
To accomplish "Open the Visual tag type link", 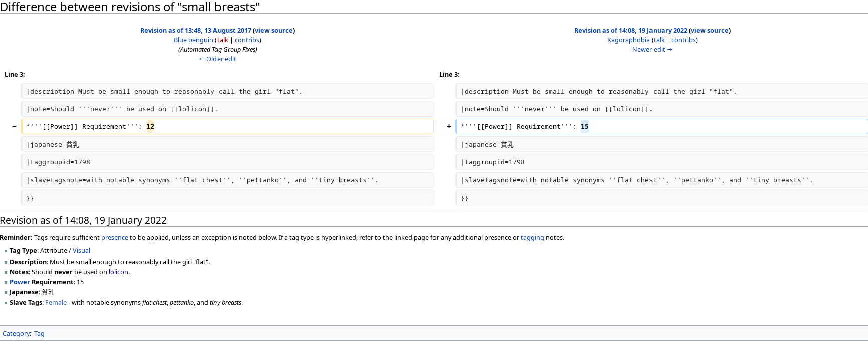I will pos(81,251).
